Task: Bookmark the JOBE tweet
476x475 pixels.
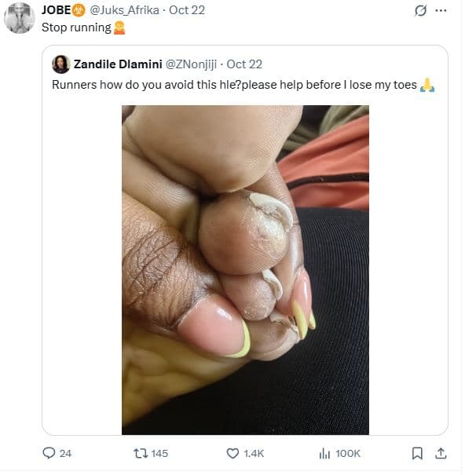Action: 417,453
